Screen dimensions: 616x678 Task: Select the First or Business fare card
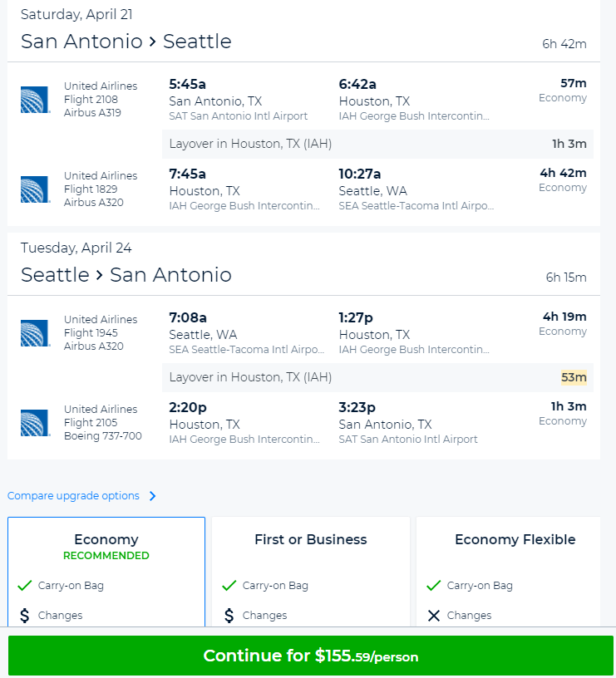pyautogui.click(x=311, y=572)
